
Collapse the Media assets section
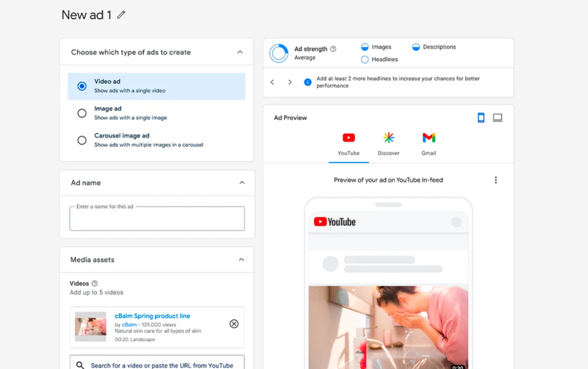[x=242, y=260]
